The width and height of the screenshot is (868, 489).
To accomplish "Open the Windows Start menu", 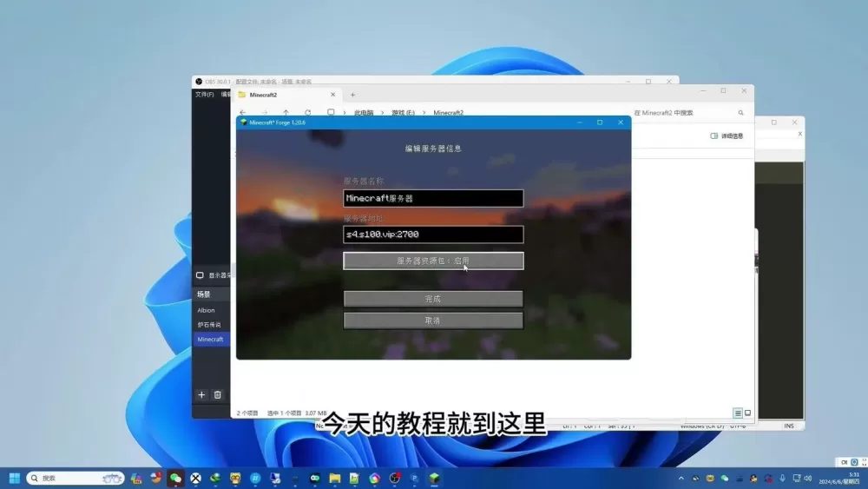I will click(x=15, y=478).
